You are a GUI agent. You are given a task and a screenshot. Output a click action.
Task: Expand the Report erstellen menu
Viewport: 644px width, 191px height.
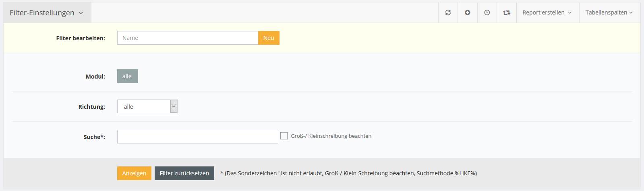pyautogui.click(x=547, y=12)
